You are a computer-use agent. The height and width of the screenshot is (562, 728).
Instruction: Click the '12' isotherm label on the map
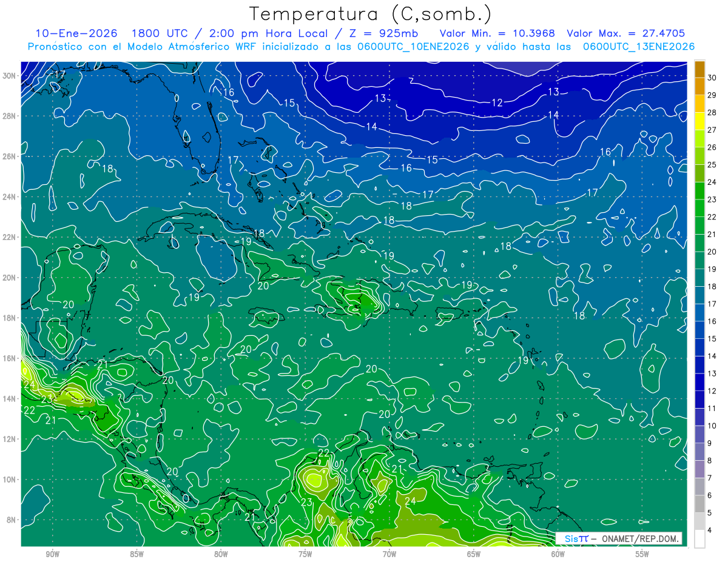(x=497, y=103)
